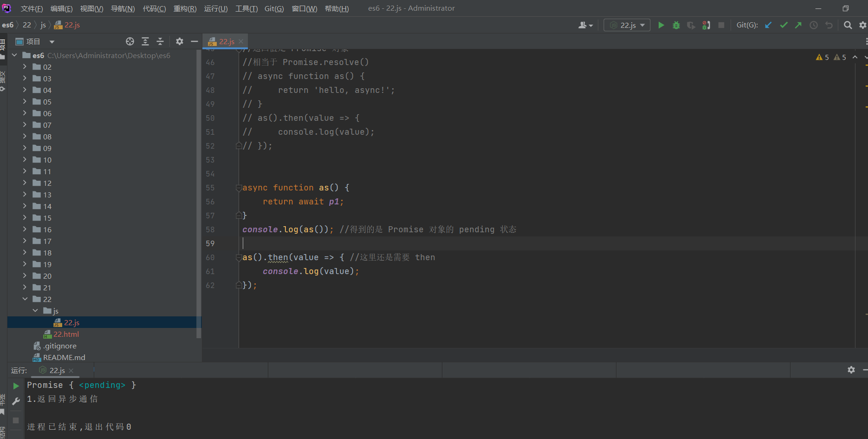Rerun 22.js in run panel
868x439 pixels.
[x=16, y=386]
